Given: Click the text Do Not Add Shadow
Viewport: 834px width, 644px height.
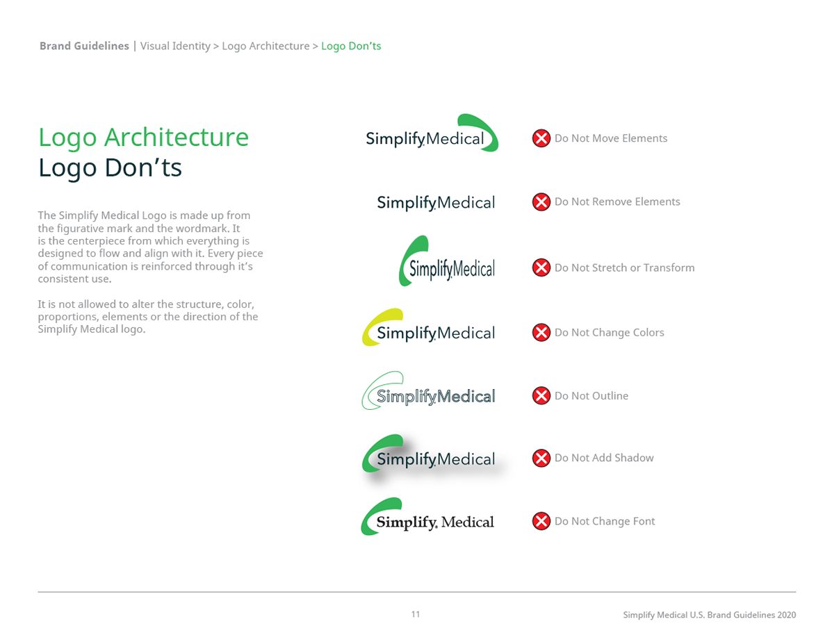Looking at the screenshot, I should pos(604,458).
